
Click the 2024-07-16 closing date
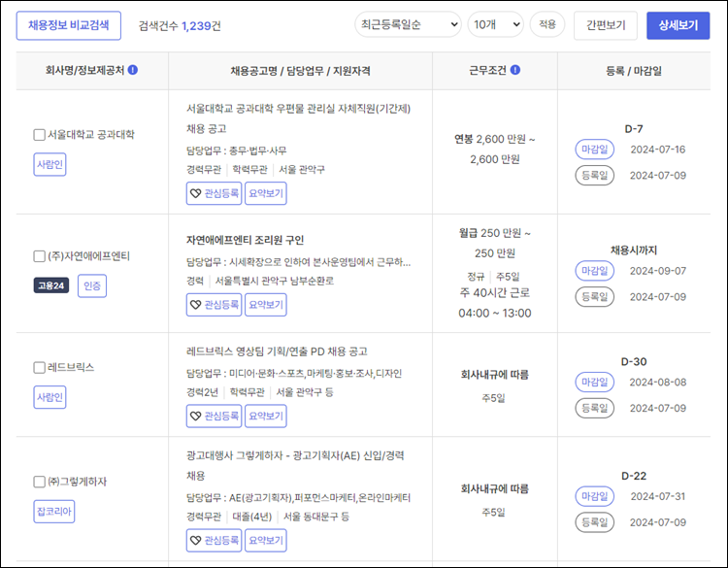click(658, 150)
